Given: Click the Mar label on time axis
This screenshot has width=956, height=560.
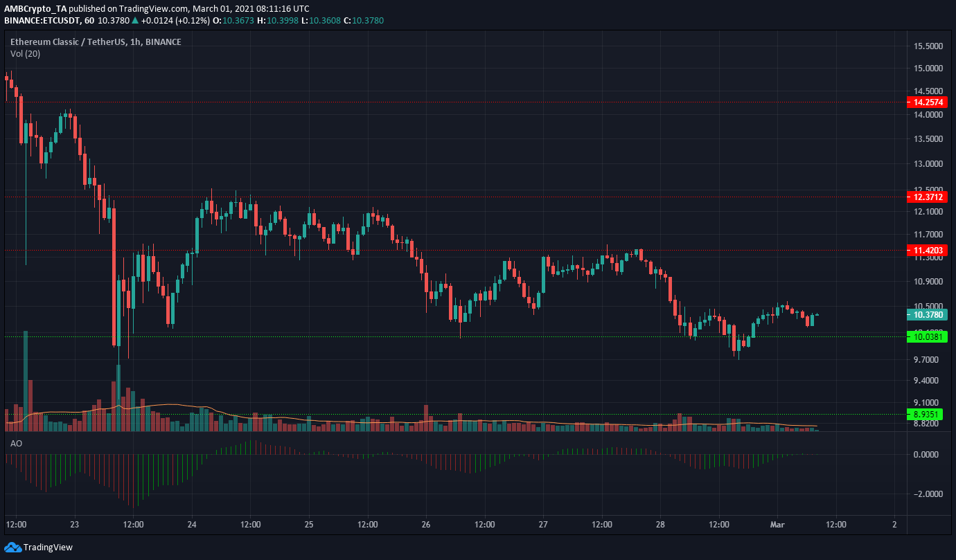Looking at the screenshot, I should click(777, 524).
